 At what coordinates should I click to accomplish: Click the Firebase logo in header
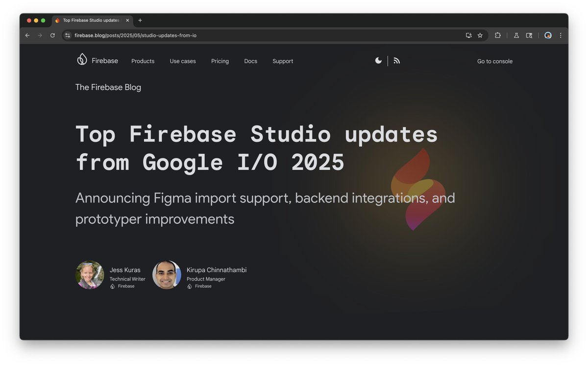point(98,60)
